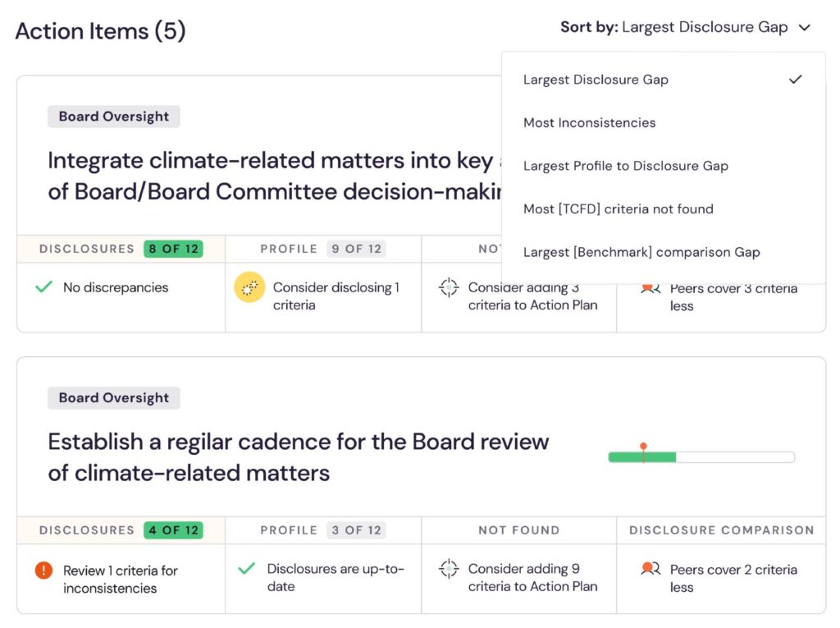Select "Largest Profile to Disclosure Gap" sorting
This screenshot has height=628, width=840.
click(626, 166)
